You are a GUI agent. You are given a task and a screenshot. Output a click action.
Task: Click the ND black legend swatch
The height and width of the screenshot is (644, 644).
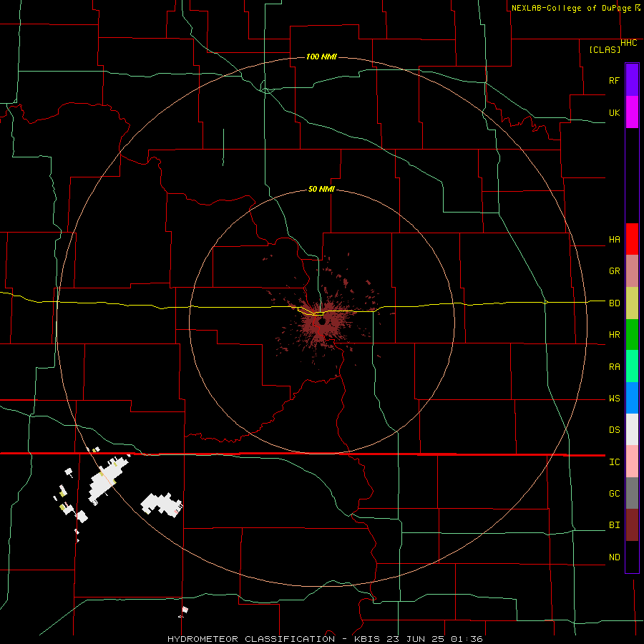pyautogui.click(x=632, y=557)
